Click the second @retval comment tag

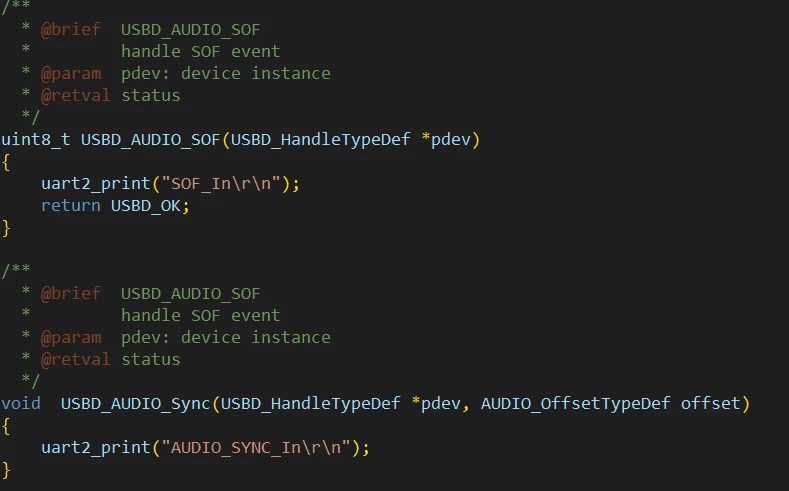[75, 360]
